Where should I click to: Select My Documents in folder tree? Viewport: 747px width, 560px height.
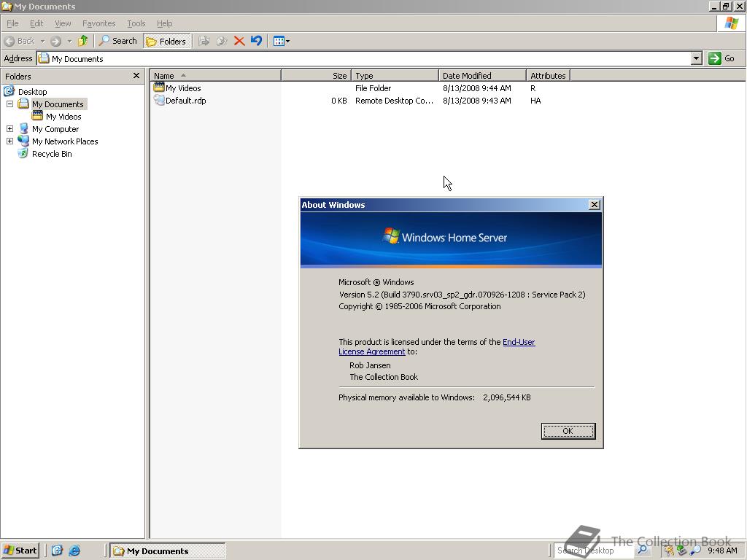tap(58, 104)
